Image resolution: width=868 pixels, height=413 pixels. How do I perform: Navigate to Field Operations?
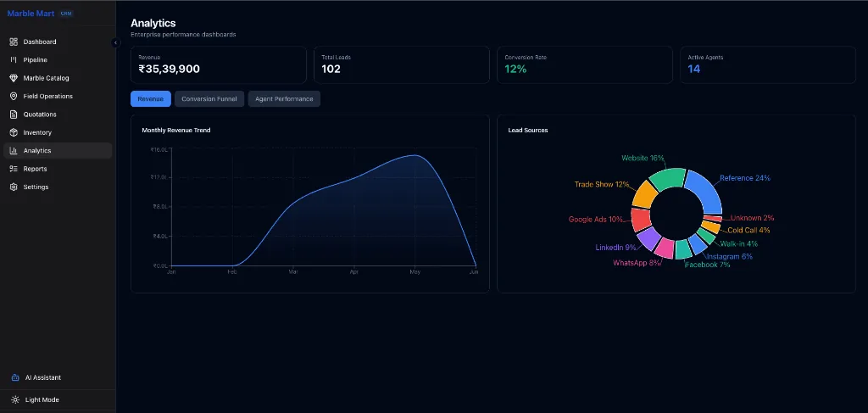click(58, 97)
